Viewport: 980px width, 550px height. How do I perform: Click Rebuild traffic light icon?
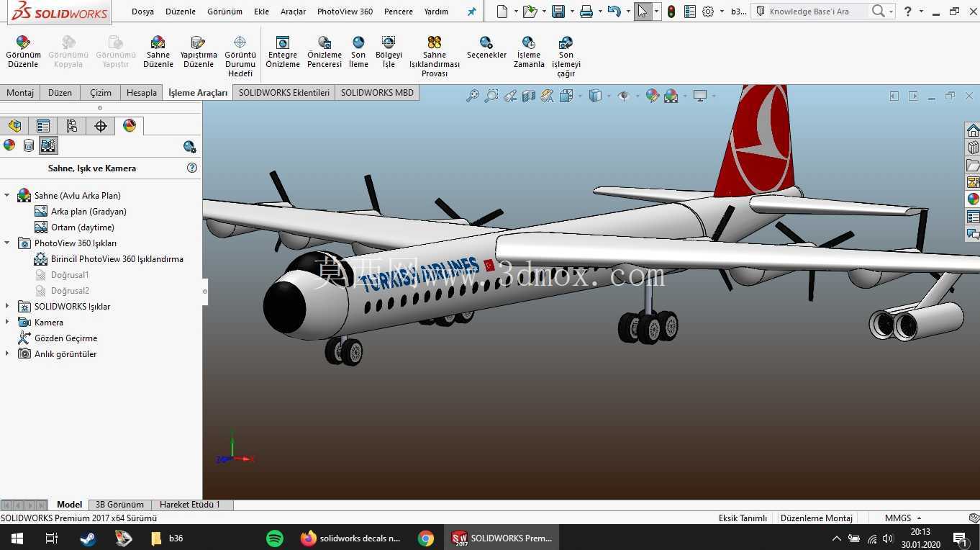click(671, 12)
